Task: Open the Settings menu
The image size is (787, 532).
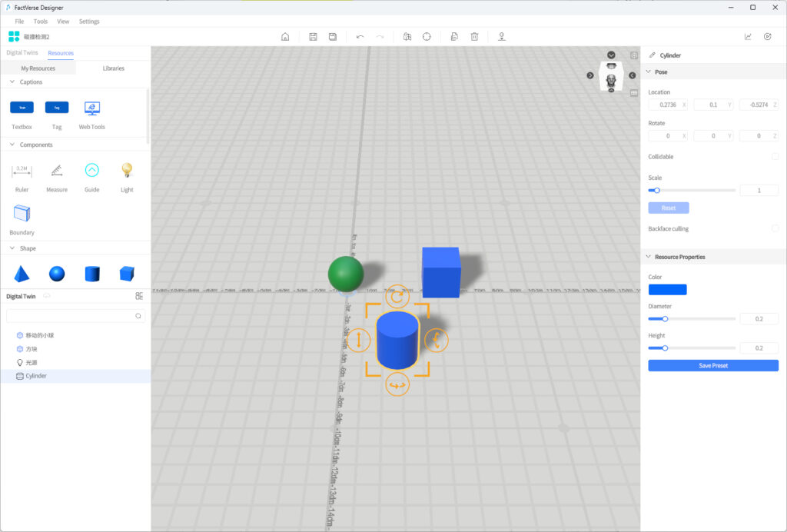Action: pyautogui.click(x=89, y=21)
